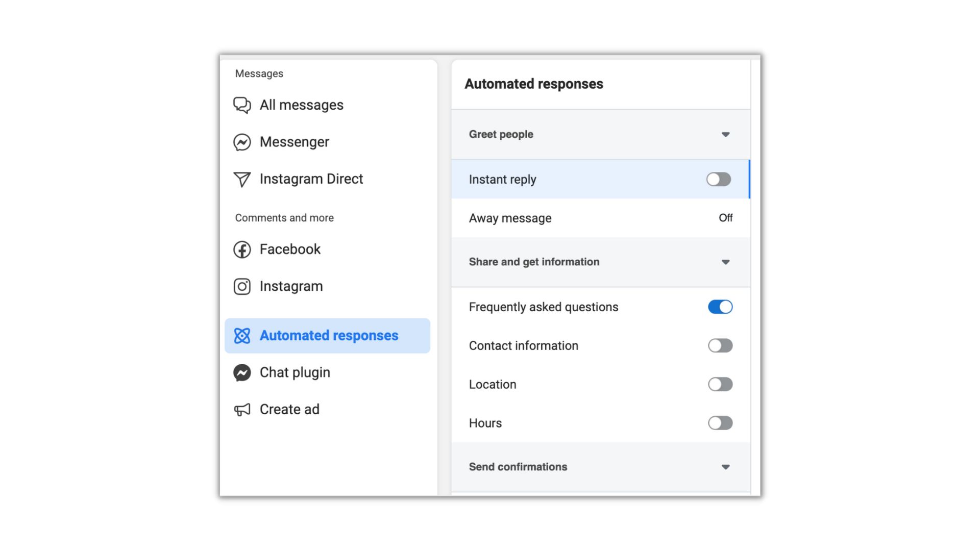The width and height of the screenshot is (980, 551).
Task: Click the Chat plugin messenger icon
Action: coord(242,373)
